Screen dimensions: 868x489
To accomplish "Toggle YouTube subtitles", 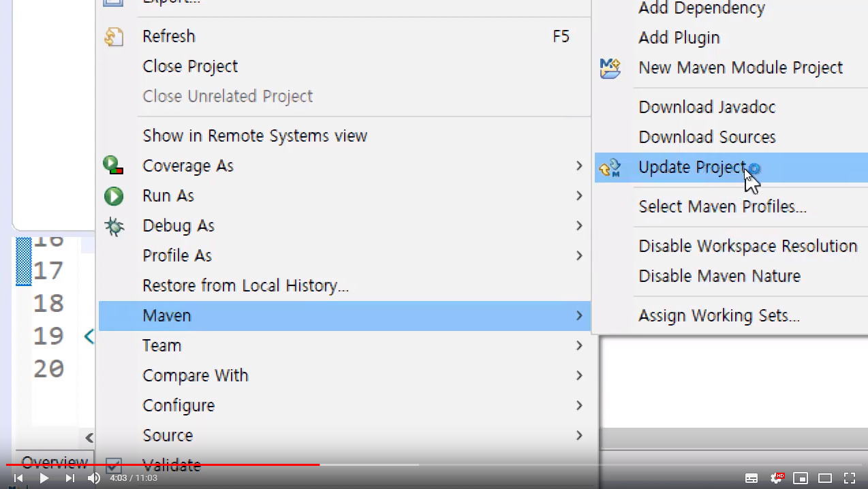I will [751, 478].
